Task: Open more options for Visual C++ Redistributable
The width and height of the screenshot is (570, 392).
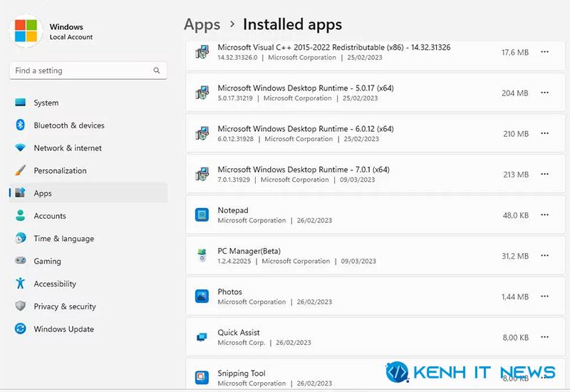Action: click(x=544, y=52)
